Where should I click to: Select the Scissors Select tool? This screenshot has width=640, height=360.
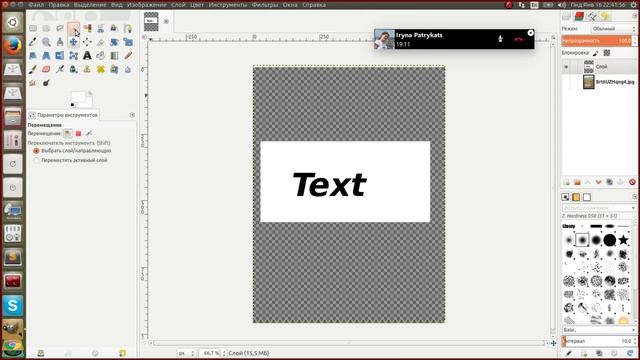point(101,28)
